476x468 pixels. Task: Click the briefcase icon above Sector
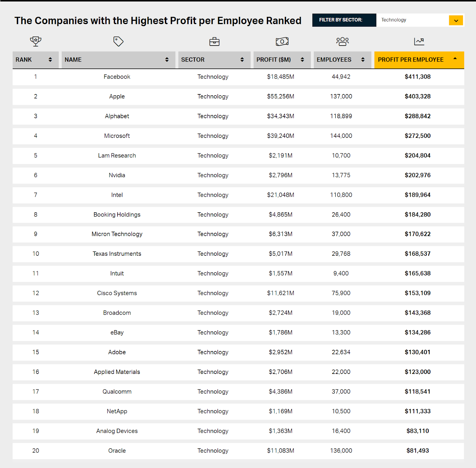[x=214, y=42]
